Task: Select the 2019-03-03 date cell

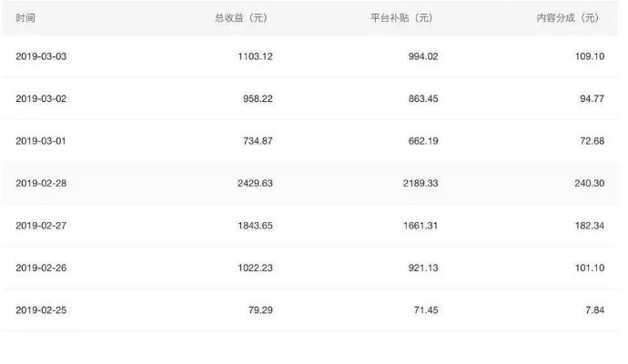Action: (41, 56)
